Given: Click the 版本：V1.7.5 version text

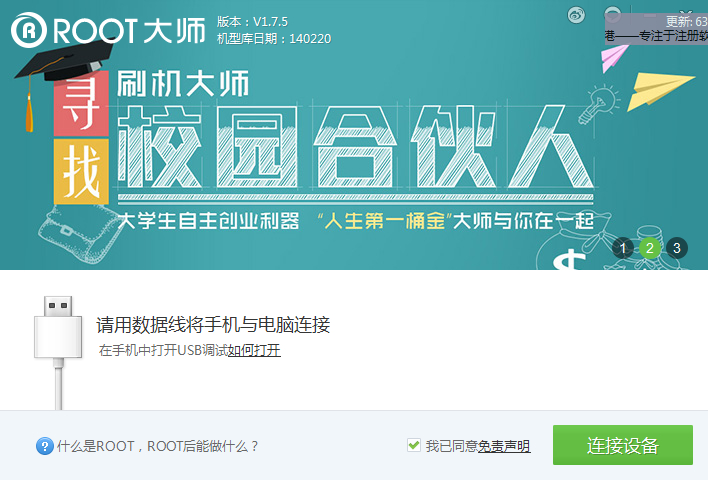Looking at the screenshot, I should click(x=252, y=21).
